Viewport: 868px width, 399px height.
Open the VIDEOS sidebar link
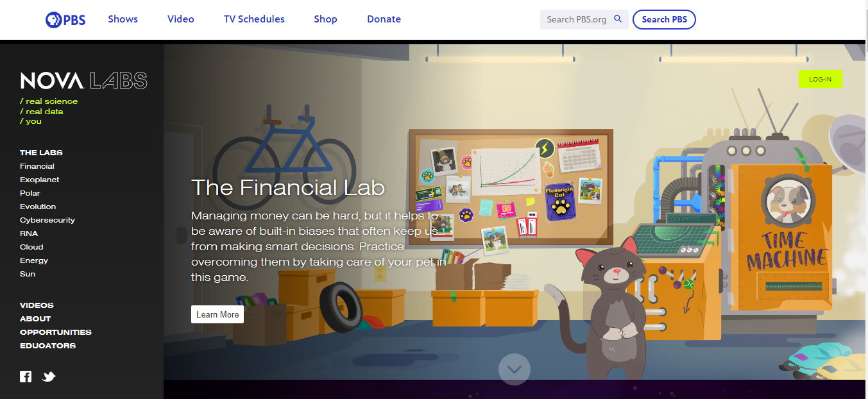pos(37,305)
